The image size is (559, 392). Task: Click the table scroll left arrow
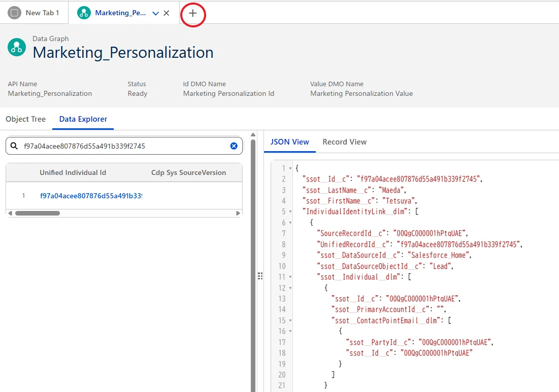[x=10, y=213]
